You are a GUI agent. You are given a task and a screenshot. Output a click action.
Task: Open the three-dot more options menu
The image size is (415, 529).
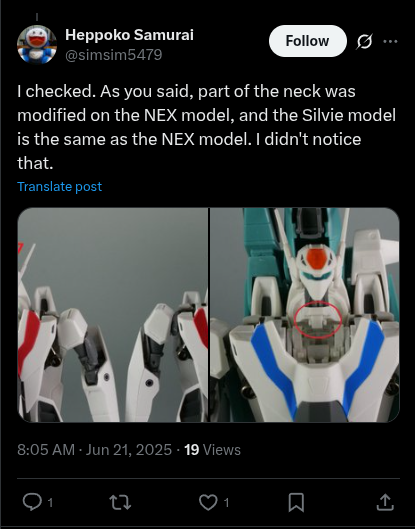pyautogui.click(x=390, y=41)
